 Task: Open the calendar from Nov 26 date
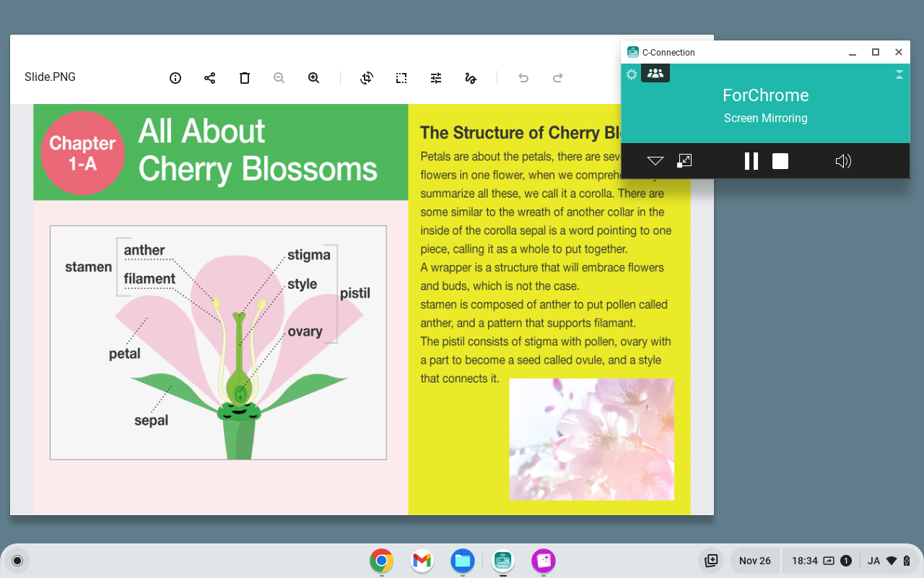pyautogui.click(x=755, y=561)
